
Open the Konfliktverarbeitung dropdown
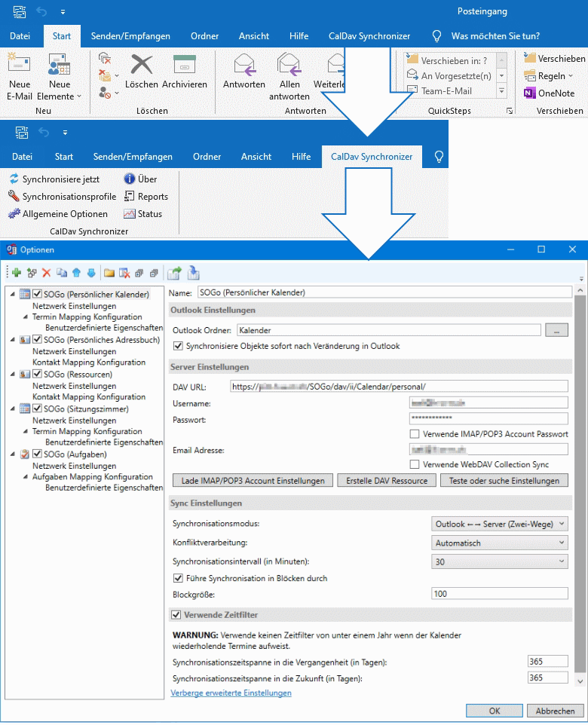[499, 543]
